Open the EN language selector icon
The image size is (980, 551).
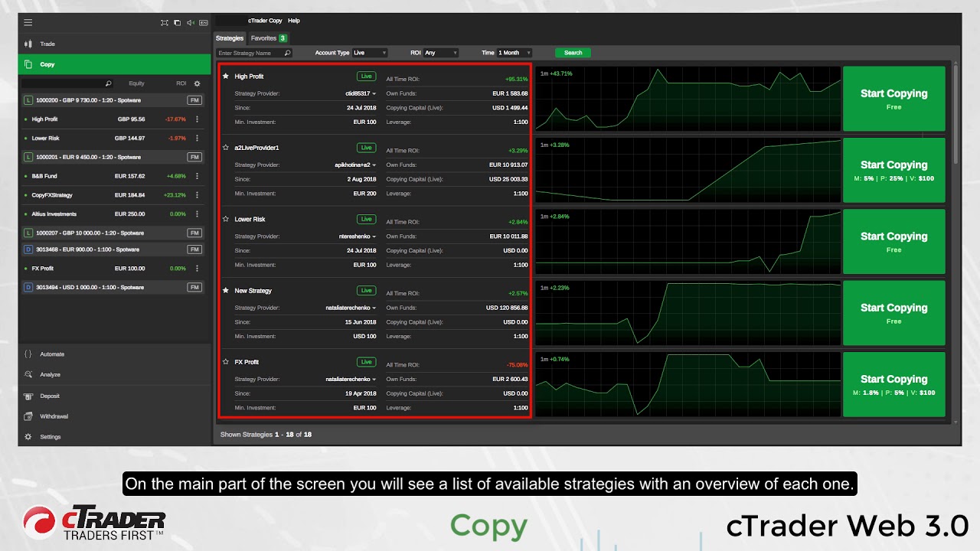coord(204,23)
